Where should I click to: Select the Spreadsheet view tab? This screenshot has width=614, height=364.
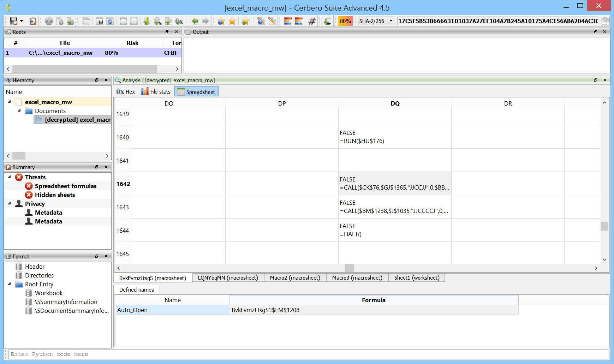point(196,92)
